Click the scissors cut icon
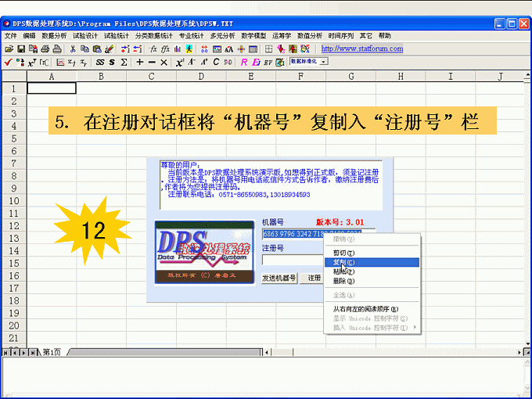The image size is (532, 399). (73, 49)
